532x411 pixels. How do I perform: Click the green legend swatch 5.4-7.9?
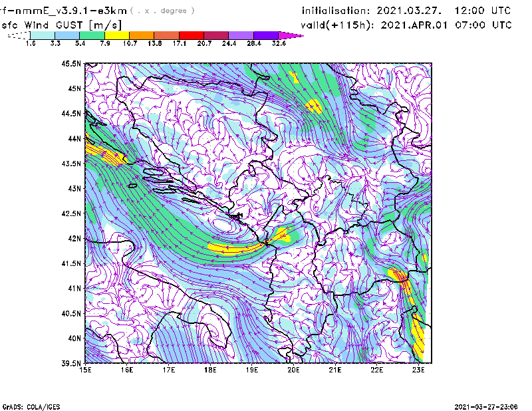pos(92,35)
